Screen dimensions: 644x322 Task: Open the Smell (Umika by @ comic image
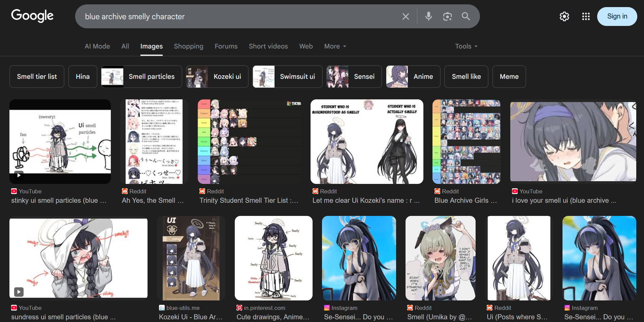tap(441, 258)
